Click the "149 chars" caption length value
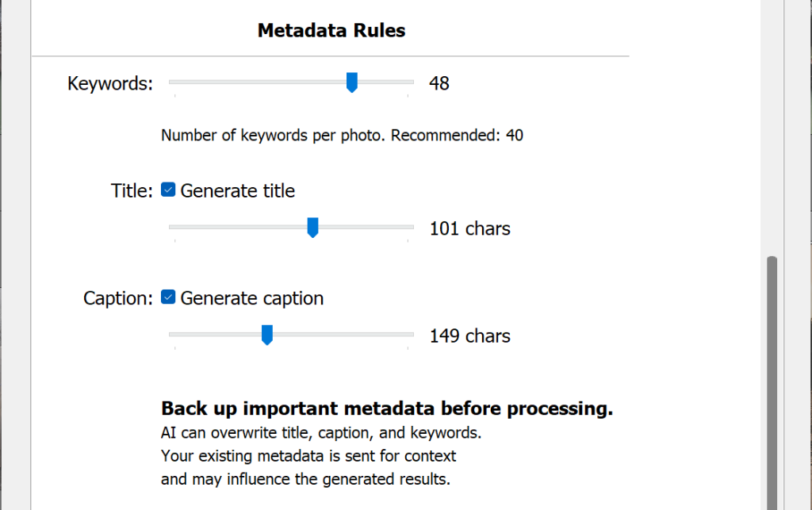Screen dimensions: 812x510 470,336
